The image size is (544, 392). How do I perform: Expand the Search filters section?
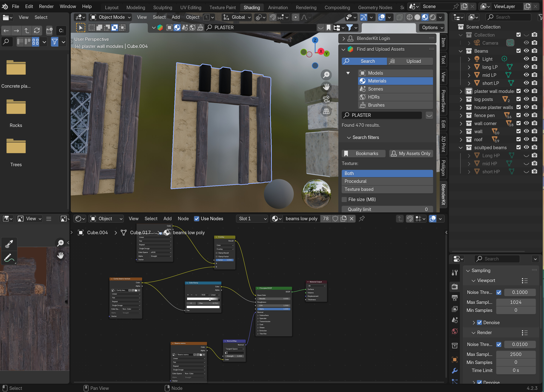[365, 137]
